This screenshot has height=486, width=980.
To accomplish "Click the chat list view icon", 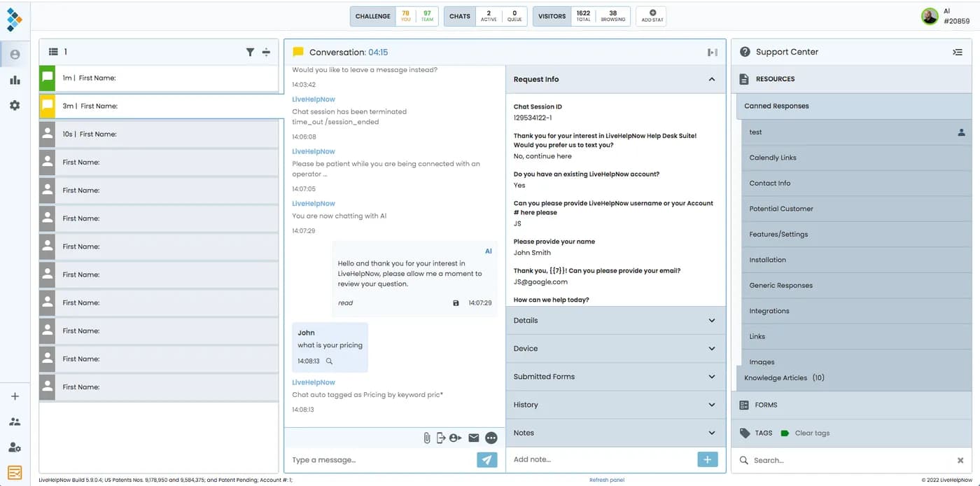I will (53, 52).
